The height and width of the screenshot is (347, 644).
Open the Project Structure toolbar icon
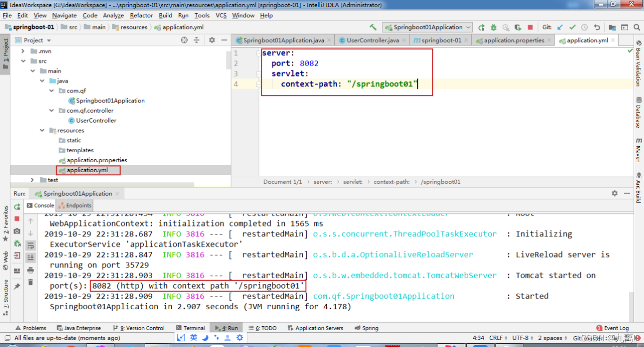[612, 27]
